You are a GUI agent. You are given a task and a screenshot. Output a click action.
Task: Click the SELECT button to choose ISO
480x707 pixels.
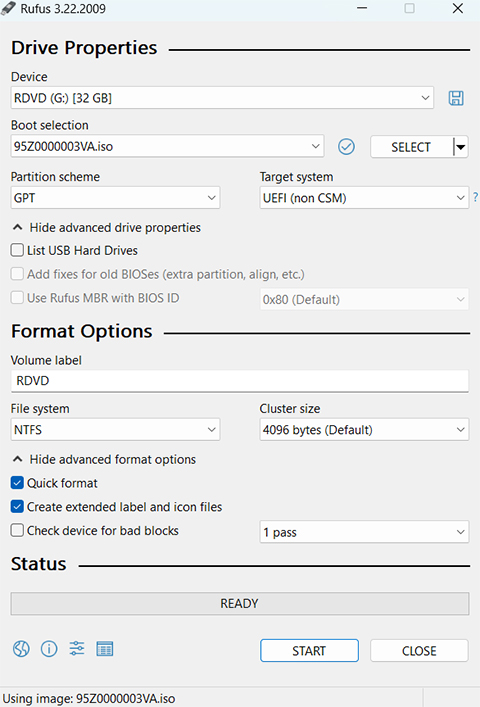click(x=411, y=147)
